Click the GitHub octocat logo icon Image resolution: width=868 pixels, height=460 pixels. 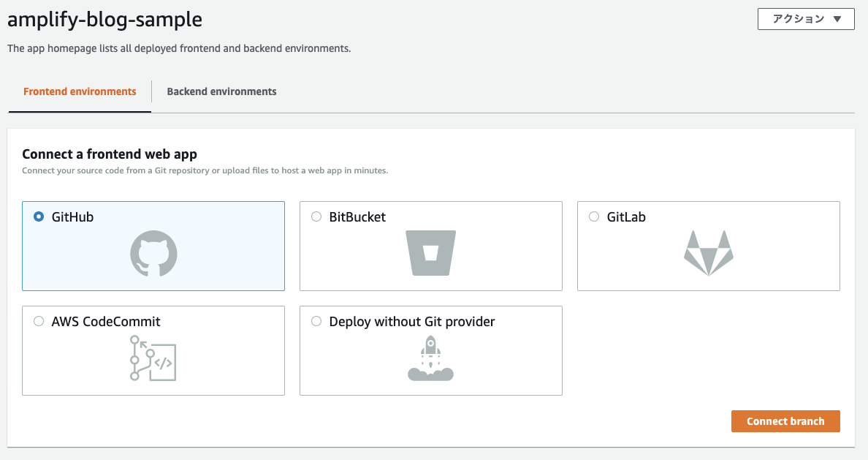coord(153,253)
